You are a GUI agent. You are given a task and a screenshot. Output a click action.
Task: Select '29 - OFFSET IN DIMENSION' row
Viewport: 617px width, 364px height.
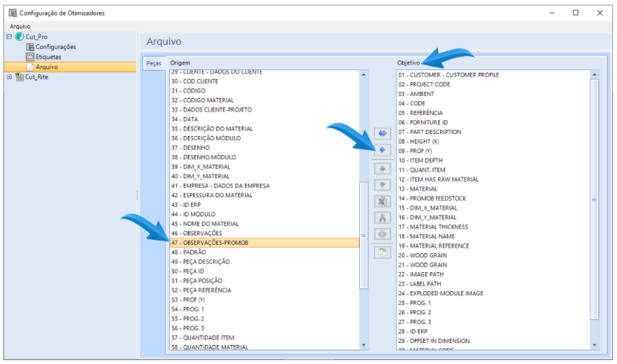pyautogui.click(x=493, y=341)
